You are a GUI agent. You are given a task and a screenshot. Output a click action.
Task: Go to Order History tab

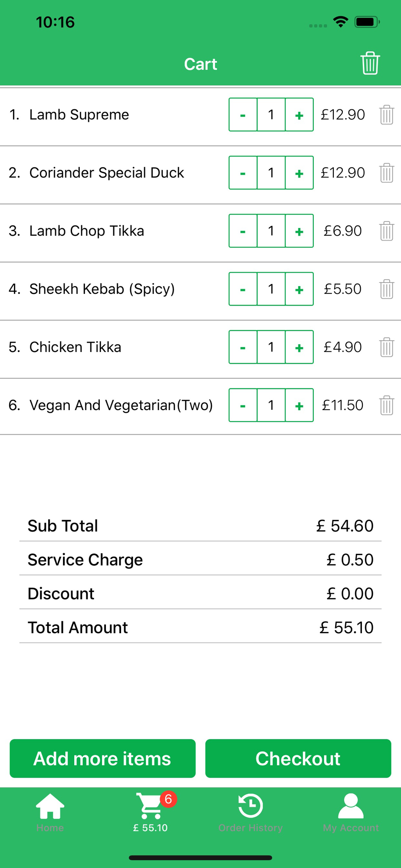coord(250,812)
